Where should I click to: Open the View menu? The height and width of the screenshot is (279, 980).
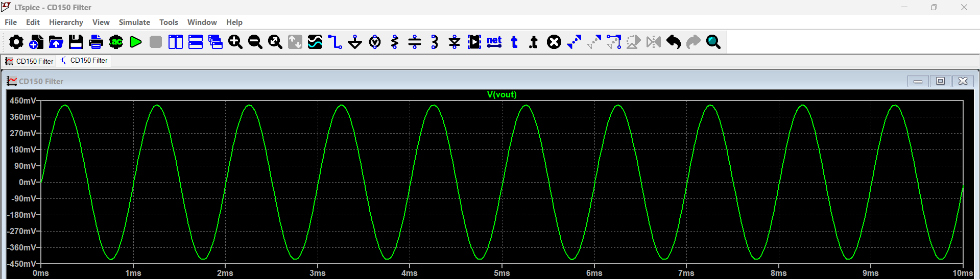coord(101,22)
